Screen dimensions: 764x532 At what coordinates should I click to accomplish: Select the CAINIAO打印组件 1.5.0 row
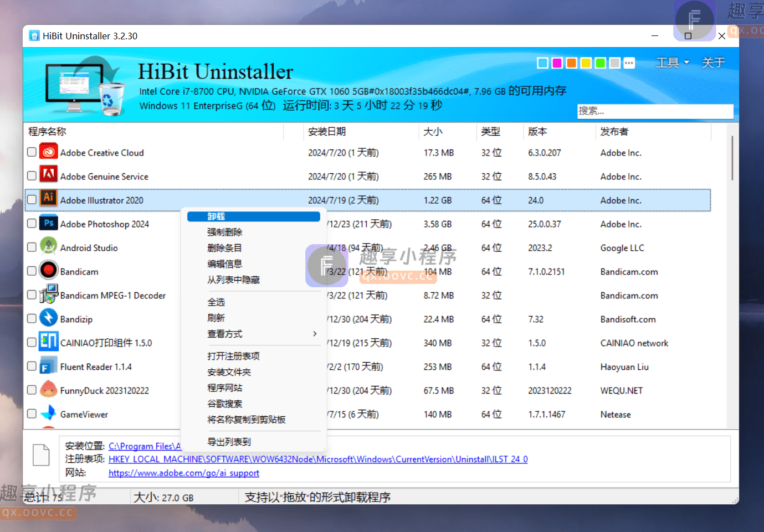click(368, 343)
